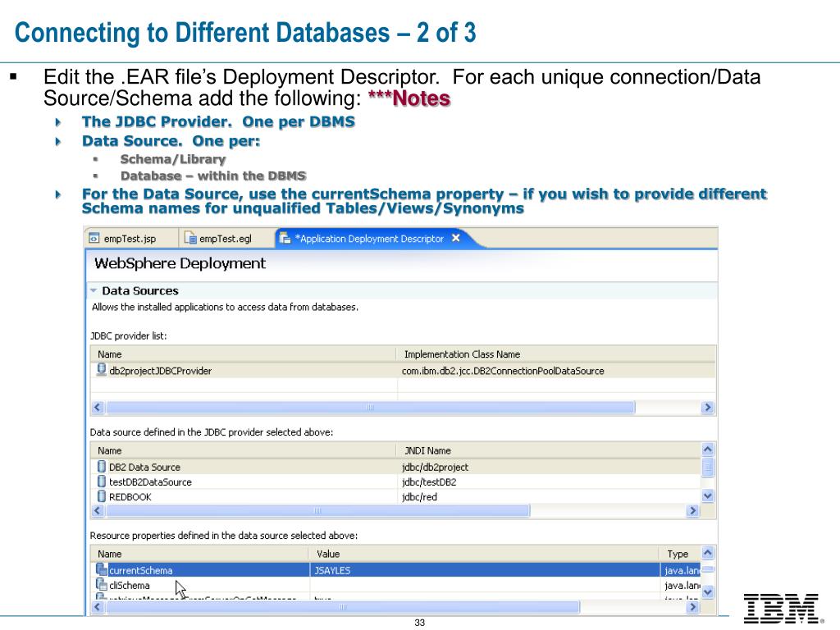Click the jdbc/testDB2 JNDI name
Image resolution: width=840 pixels, height=630 pixels.
click(429, 482)
